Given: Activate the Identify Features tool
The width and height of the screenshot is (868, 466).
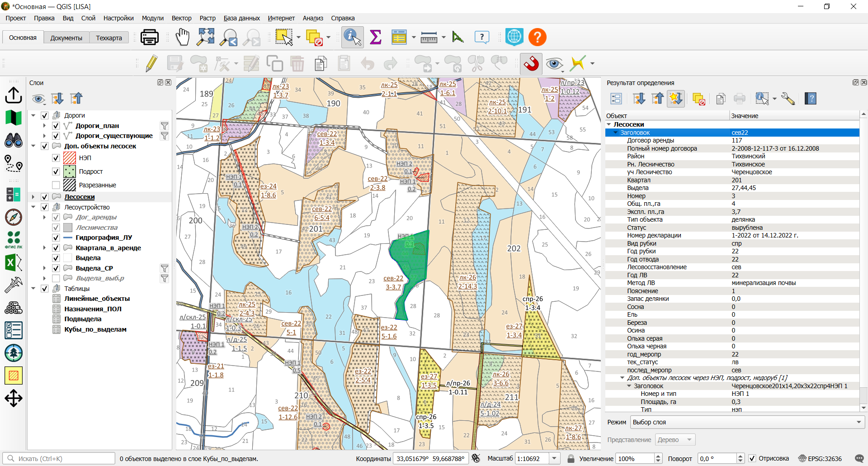Looking at the screenshot, I should 353,37.
